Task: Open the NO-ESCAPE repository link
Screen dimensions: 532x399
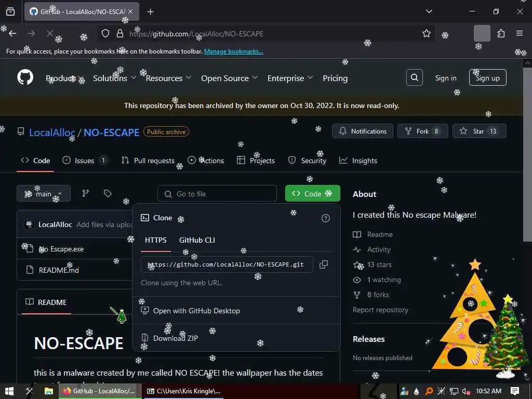Action: tap(111, 132)
